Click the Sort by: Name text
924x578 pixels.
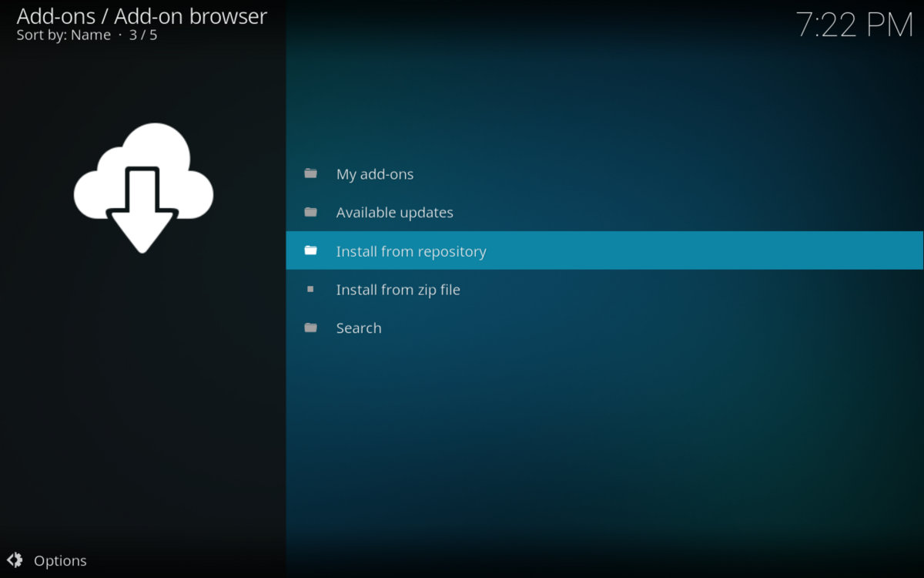pyautogui.click(x=63, y=35)
